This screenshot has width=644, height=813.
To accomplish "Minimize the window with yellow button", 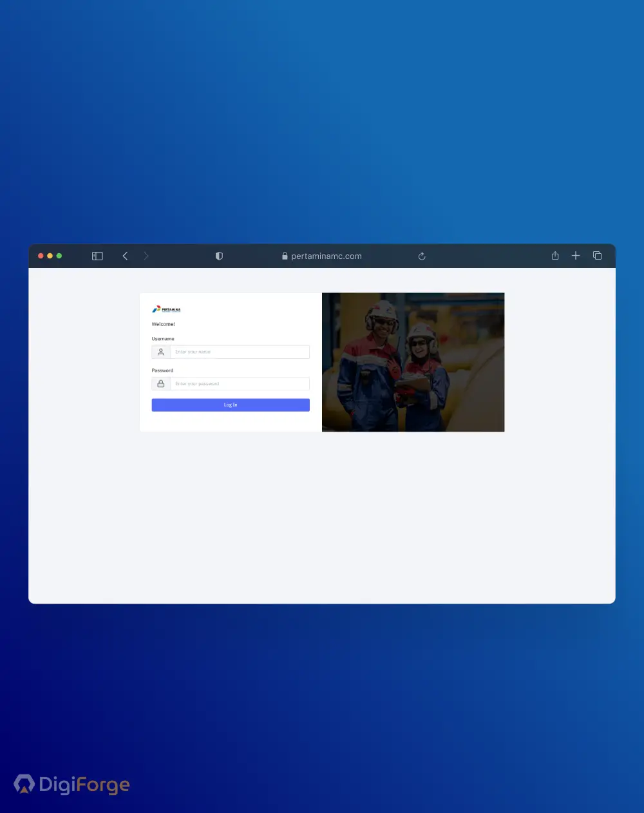I will coord(50,256).
